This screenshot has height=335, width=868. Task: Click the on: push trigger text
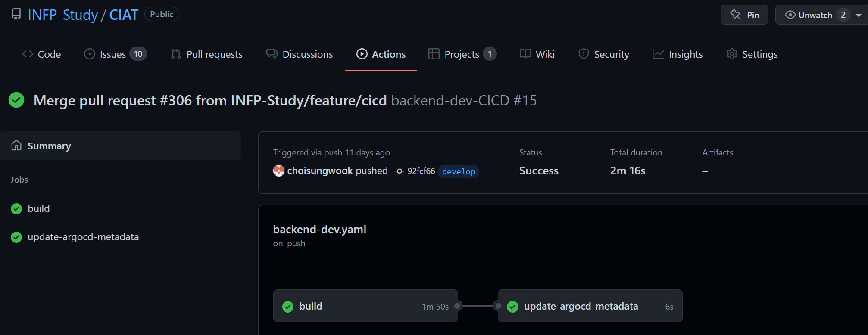coord(289,243)
